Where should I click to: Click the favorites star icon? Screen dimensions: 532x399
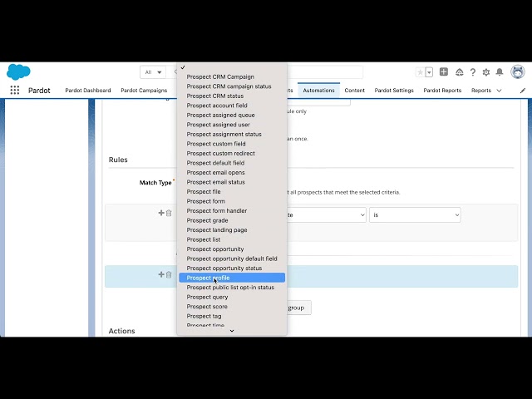tap(420, 72)
